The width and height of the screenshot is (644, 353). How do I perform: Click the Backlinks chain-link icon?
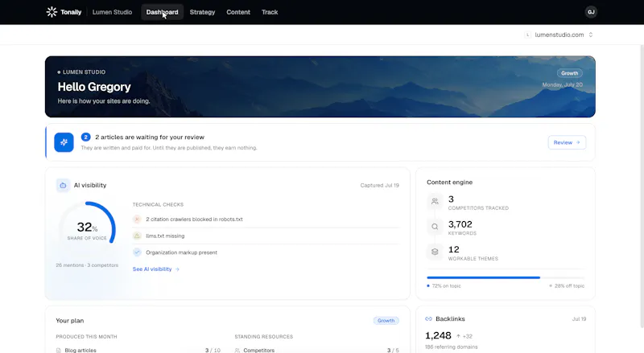pyautogui.click(x=428, y=319)
